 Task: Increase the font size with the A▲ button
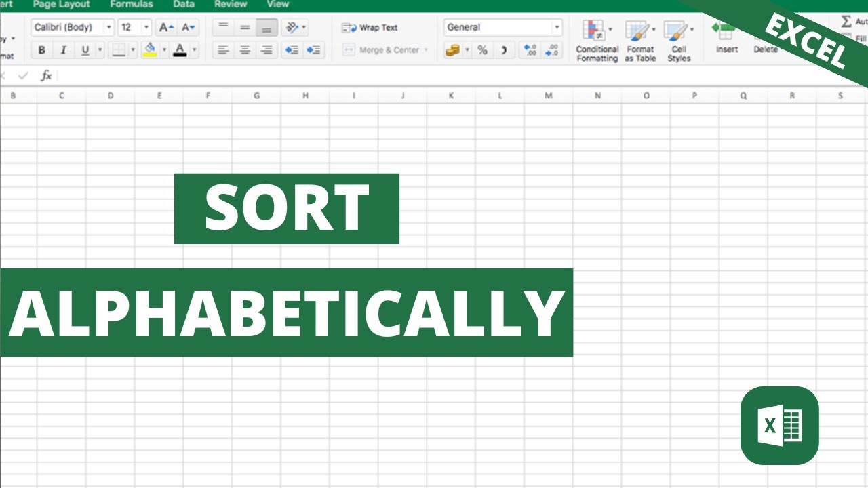coord(166,28)
